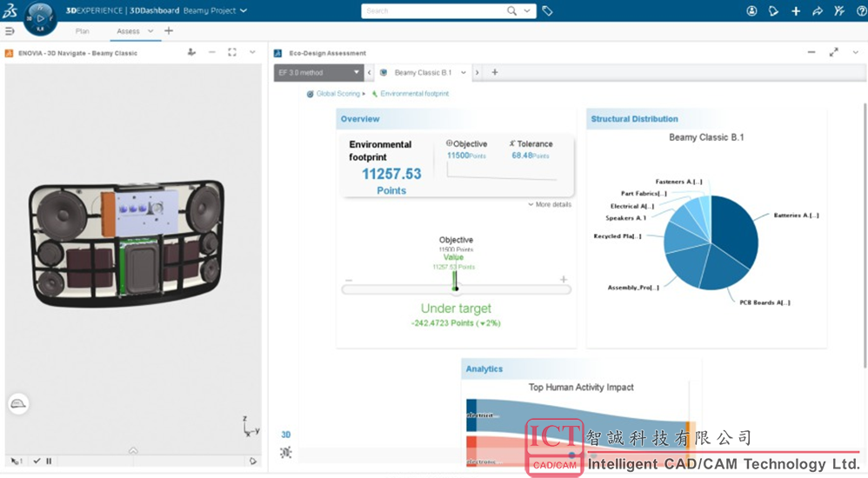Click the Top Human Activity Impact title
The height and width of the screenshot is (478, 868).
[x=581, y=388]
